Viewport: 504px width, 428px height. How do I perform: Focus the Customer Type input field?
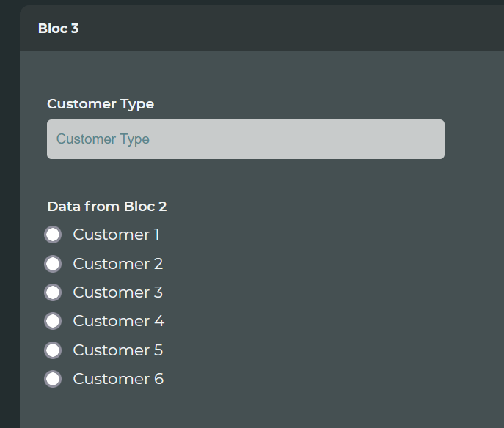coord(246,139)
